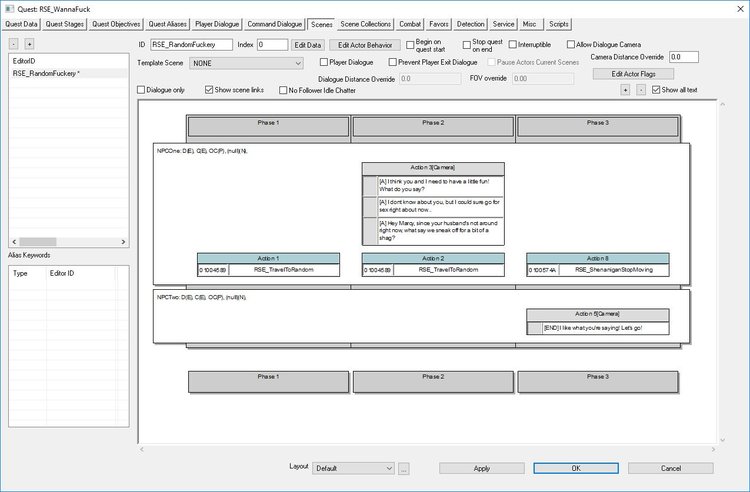Screen dimensions: 750x492
Task: Click Camera Distance Override field
Action: [x=684, y=57]
